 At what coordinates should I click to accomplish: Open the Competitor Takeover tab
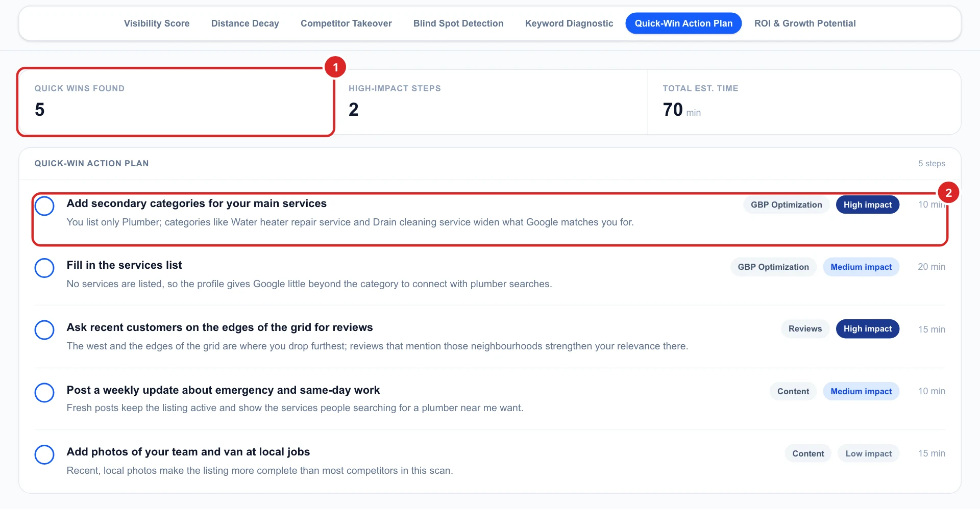click(346, 23)
